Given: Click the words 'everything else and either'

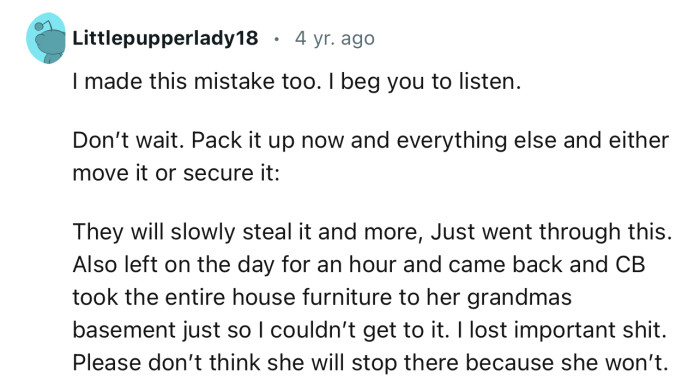Looking at the screenshot, I should (533, 141).
